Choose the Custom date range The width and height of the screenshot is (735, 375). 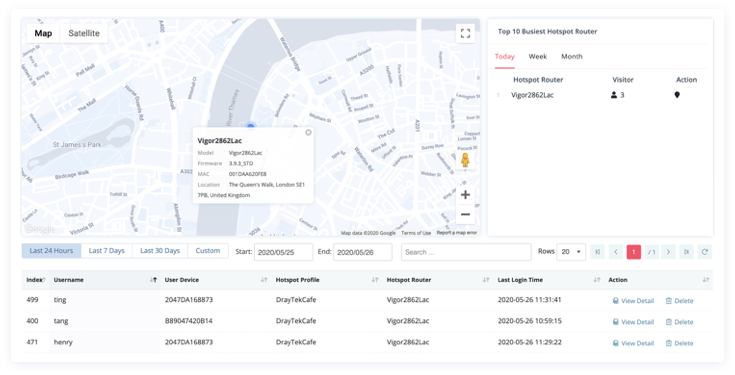click(x=208, y=251)
